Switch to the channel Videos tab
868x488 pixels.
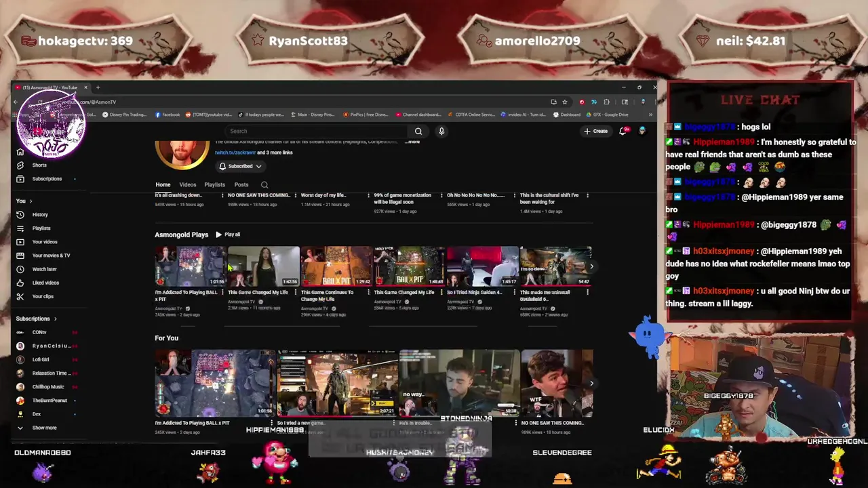[188, 185]
